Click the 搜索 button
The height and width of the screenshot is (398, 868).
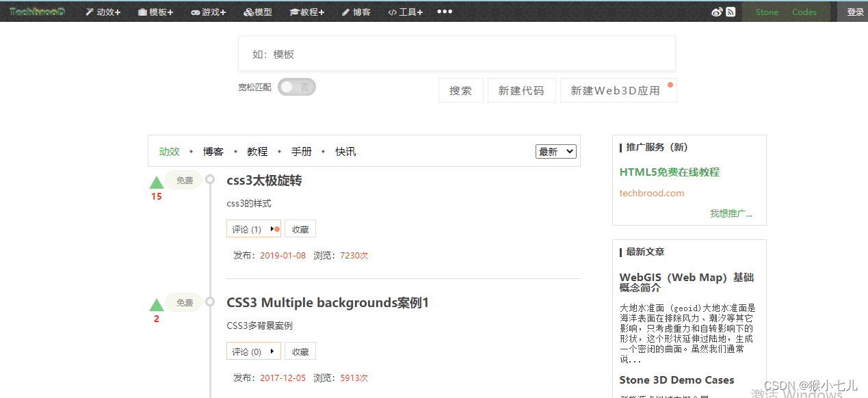(461, 90)
